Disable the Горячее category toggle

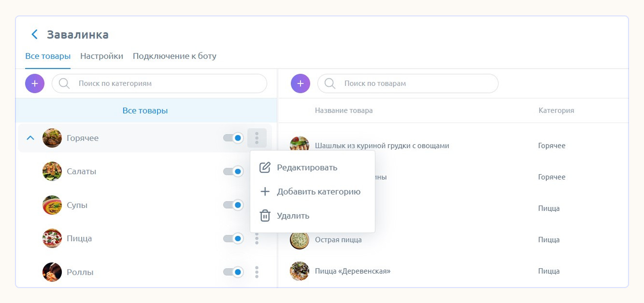click(233, 138)
